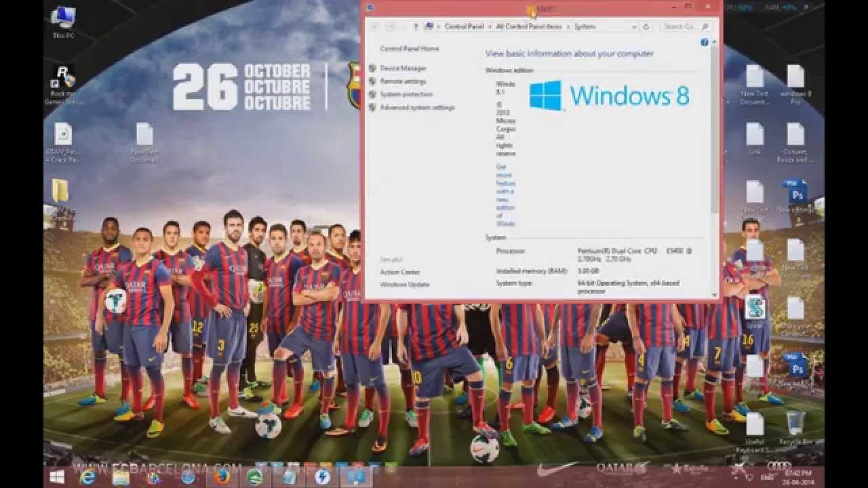Expand breadcrumb arrow after All Control Panel Items

pyautogui.click(x=568, y=26)
